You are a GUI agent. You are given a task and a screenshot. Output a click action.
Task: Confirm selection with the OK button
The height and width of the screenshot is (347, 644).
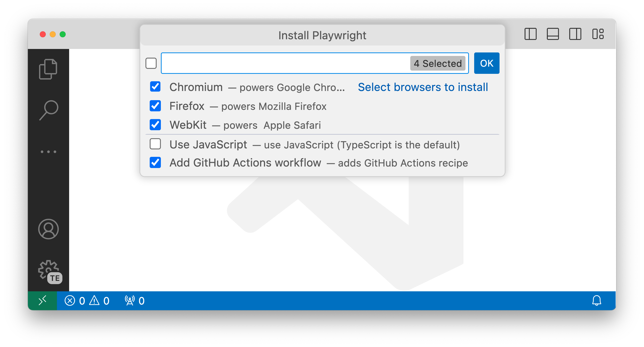(487, 63)
